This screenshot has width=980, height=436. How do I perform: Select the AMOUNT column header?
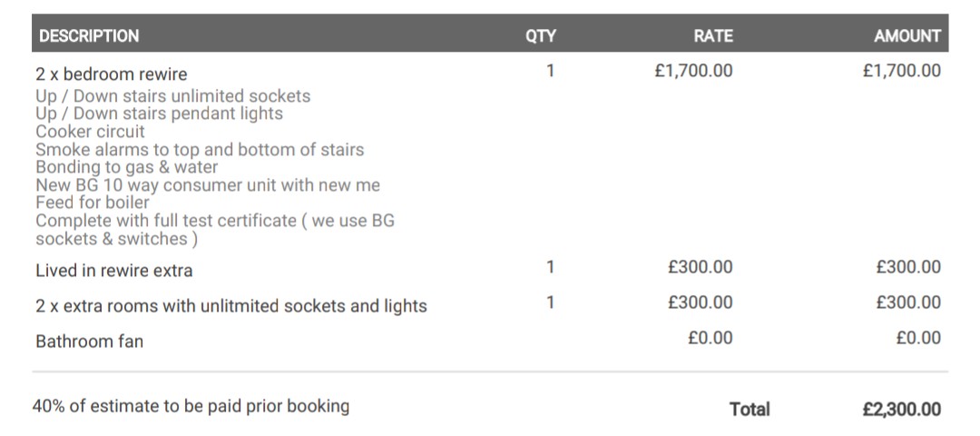click(x=906, y=36)
